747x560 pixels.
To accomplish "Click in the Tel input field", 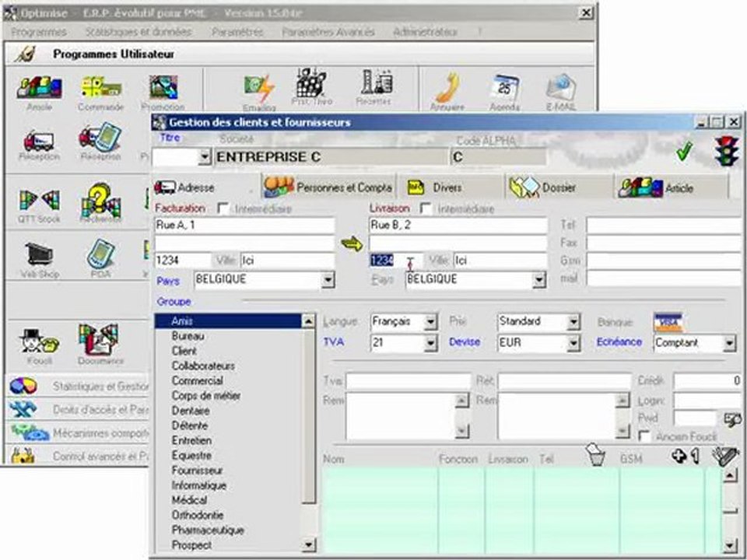I will click(665, 226).
